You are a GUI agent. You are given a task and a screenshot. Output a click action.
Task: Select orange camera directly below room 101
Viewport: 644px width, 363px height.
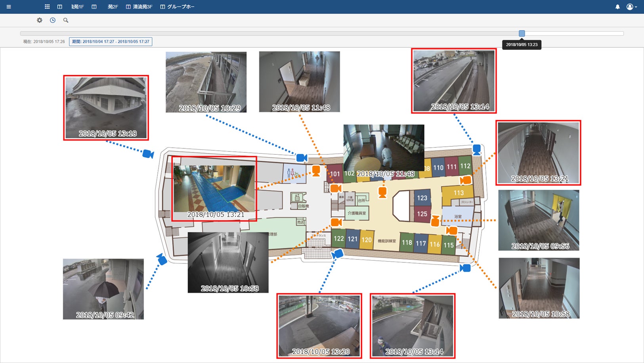(x=336, y=188)
